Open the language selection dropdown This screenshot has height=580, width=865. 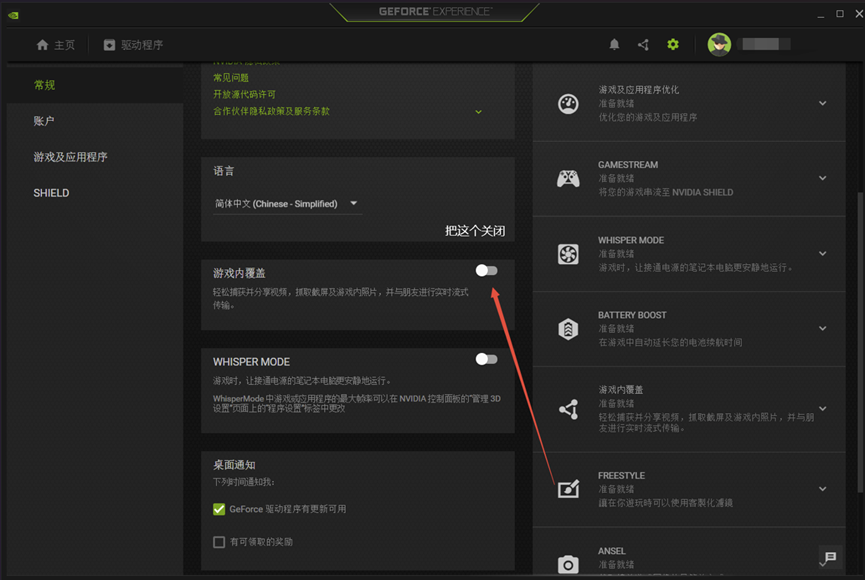[x=287, y=202]
